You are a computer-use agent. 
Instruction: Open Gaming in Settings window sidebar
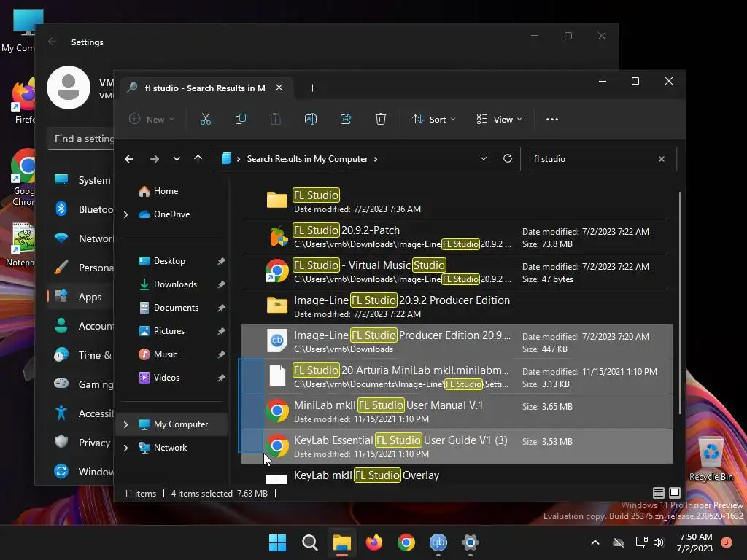80,384
